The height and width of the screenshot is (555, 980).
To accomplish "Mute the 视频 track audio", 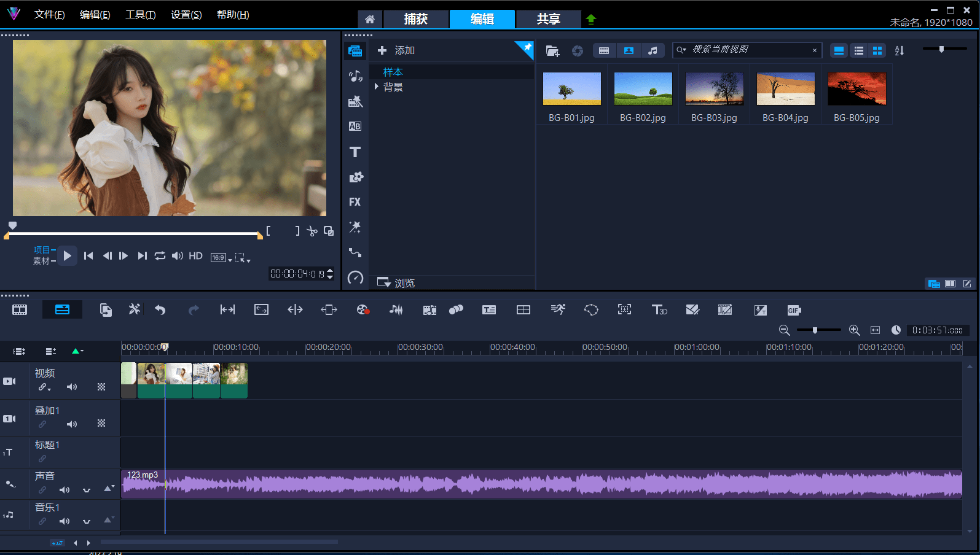I will [72, 387].
